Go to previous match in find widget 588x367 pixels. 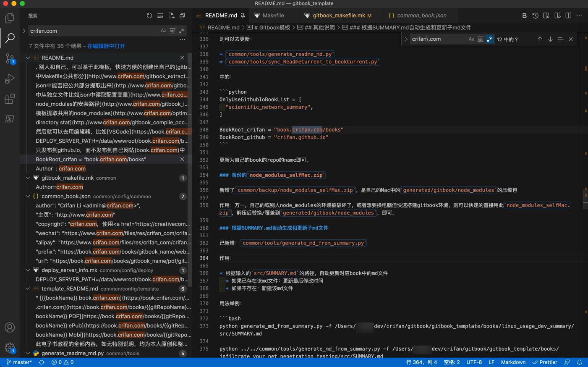click(540, 39)
